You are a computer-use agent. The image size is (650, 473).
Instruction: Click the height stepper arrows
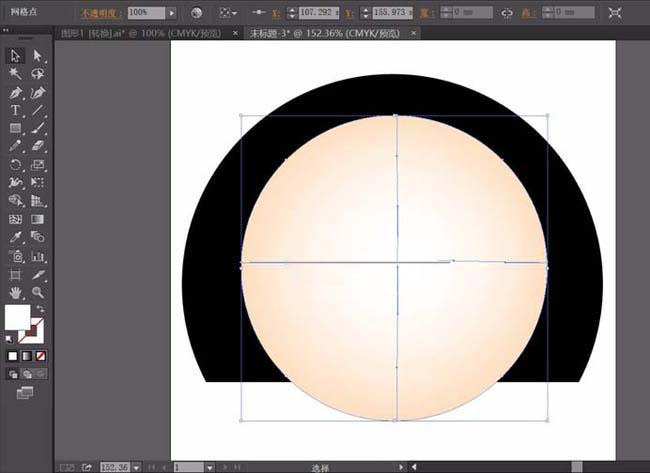[x=548, y=13]
